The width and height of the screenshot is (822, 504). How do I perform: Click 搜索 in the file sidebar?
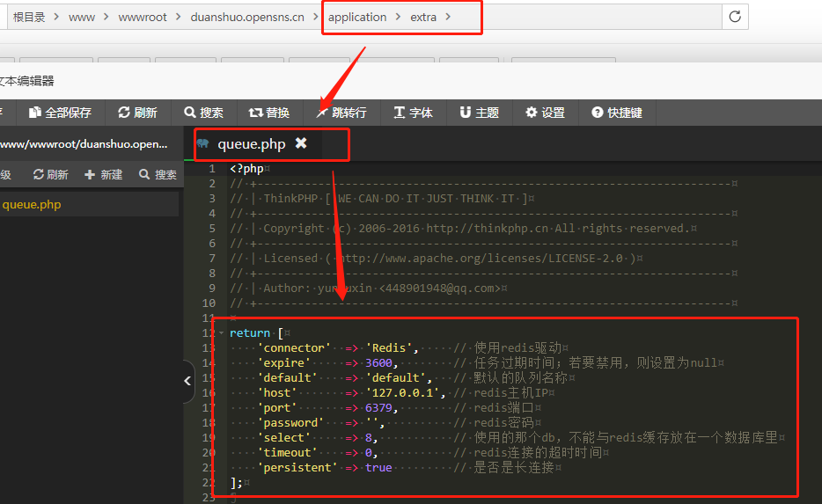(x=158, y=174)
